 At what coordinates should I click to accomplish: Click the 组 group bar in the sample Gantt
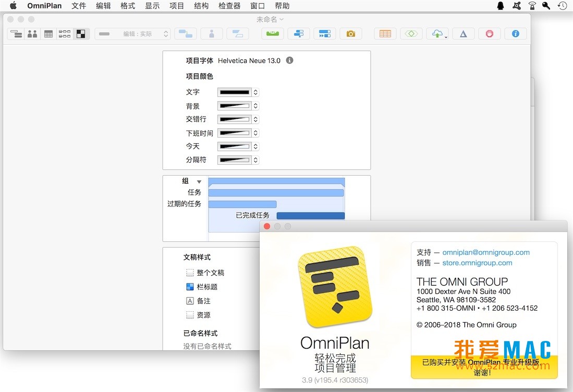(x=276, y=181)
